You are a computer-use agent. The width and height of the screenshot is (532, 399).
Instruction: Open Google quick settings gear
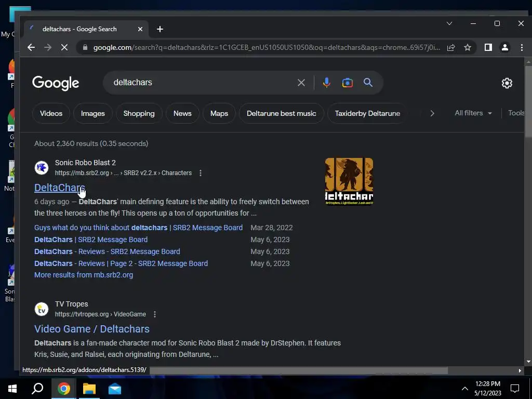507,83
